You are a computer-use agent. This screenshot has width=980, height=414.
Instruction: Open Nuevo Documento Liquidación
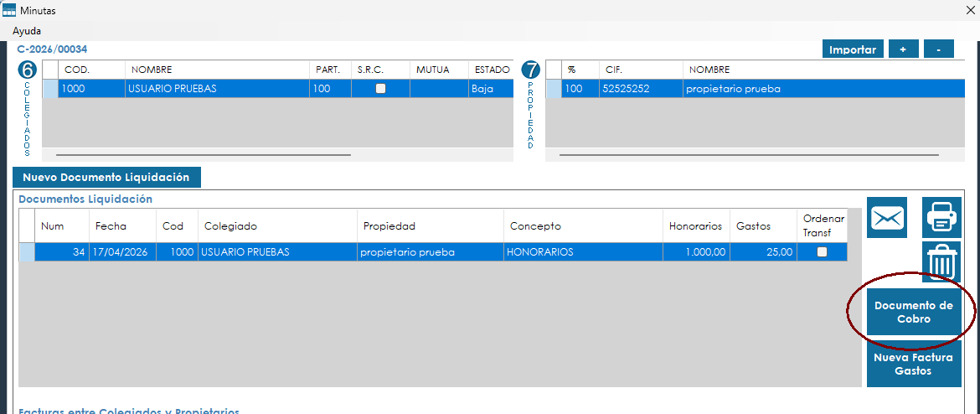(x=106, y=177)
